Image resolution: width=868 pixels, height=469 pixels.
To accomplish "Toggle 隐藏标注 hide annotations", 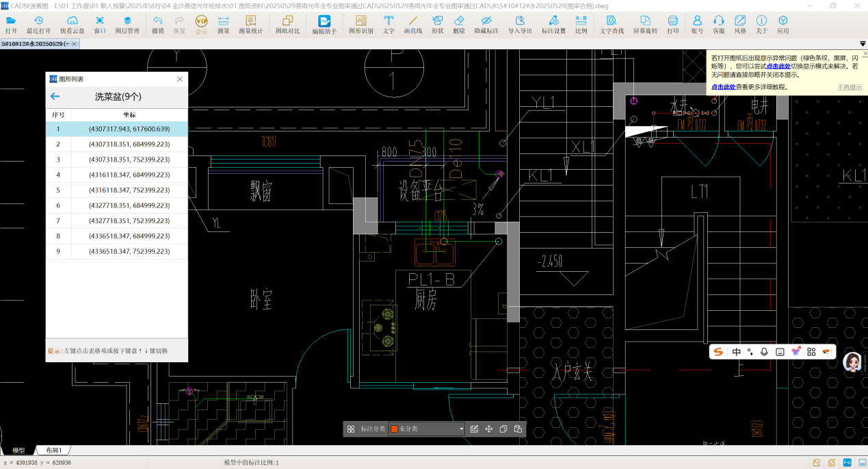I will pos(486,25).
